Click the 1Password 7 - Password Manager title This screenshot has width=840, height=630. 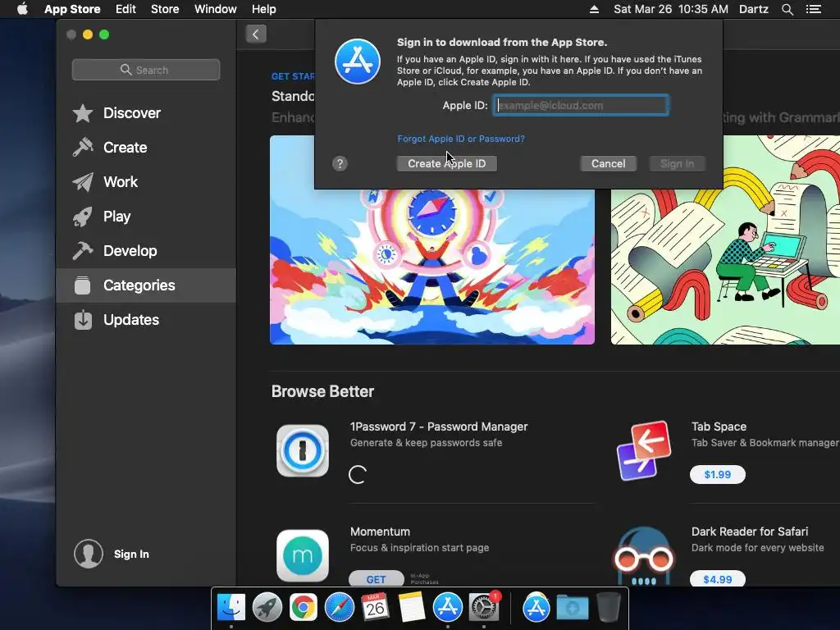pyautogui.click(x=439, y=427)
